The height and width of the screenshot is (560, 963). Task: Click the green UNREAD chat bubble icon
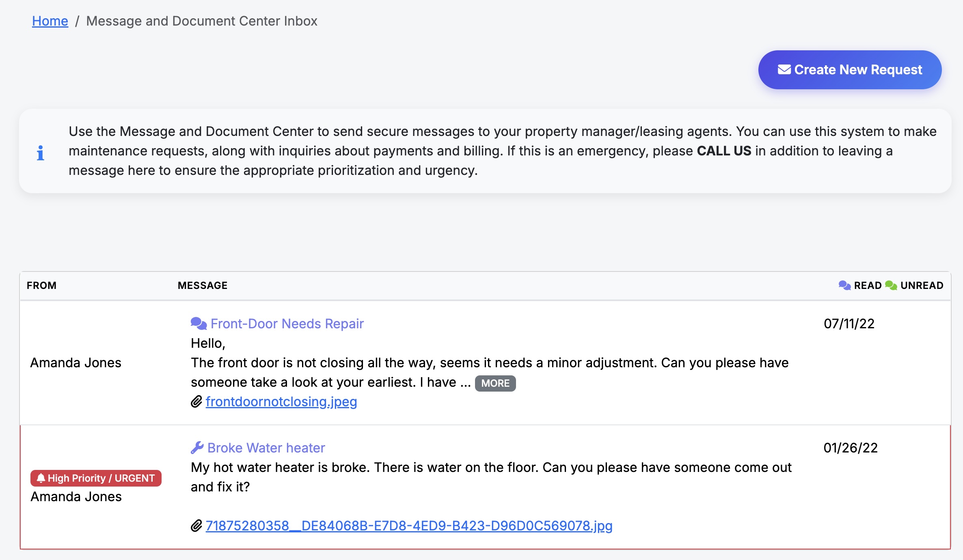[892, 285]
